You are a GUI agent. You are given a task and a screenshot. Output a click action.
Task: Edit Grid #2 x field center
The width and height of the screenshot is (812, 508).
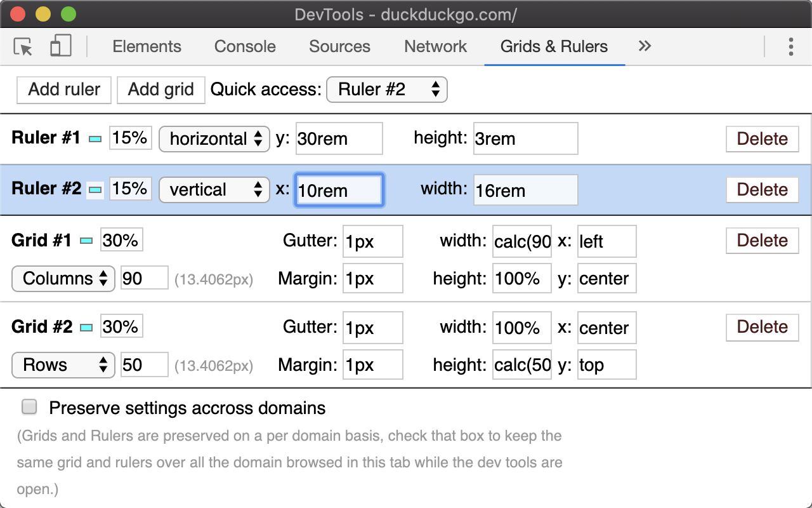pyautogui.click(x=607, y=328)
